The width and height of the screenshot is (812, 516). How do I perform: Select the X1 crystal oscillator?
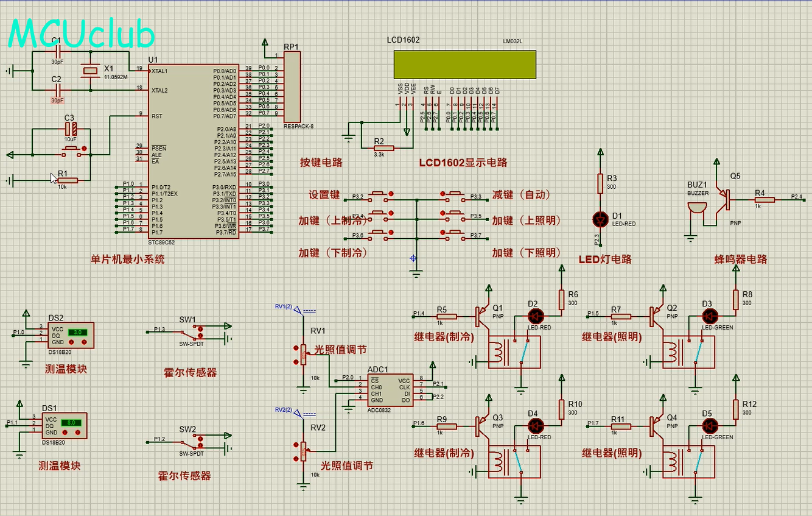point(90,71)
